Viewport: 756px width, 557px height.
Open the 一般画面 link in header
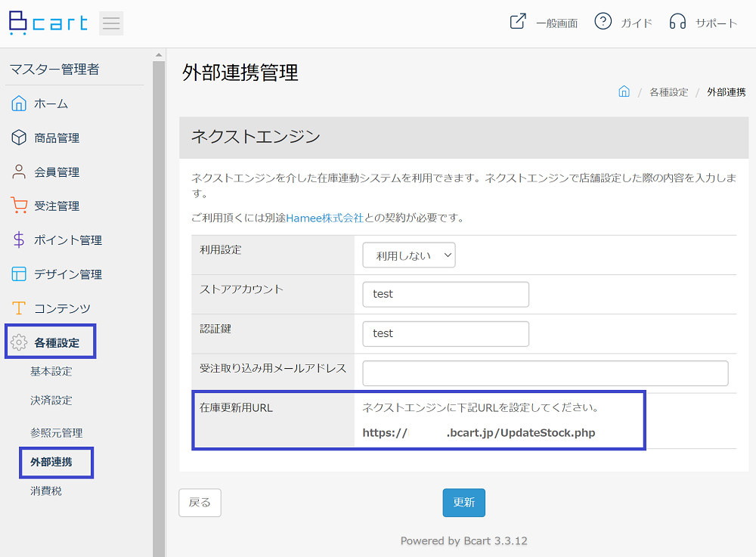557,23
